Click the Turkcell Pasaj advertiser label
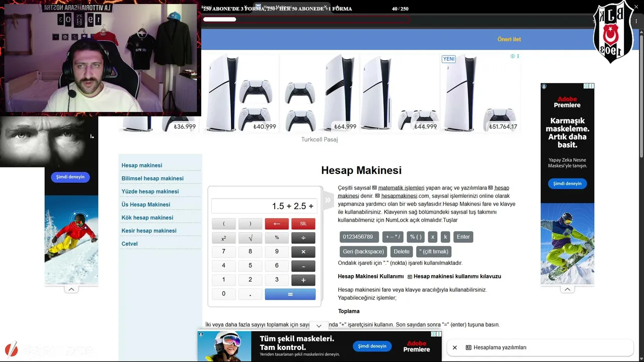Screen dimensions: 644x362 [319, 139]
